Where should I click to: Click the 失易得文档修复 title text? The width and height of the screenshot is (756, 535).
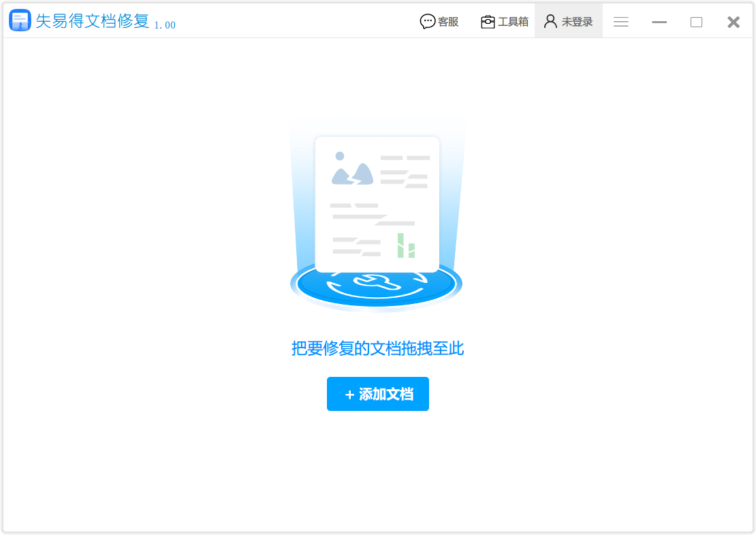pos(93,21)
